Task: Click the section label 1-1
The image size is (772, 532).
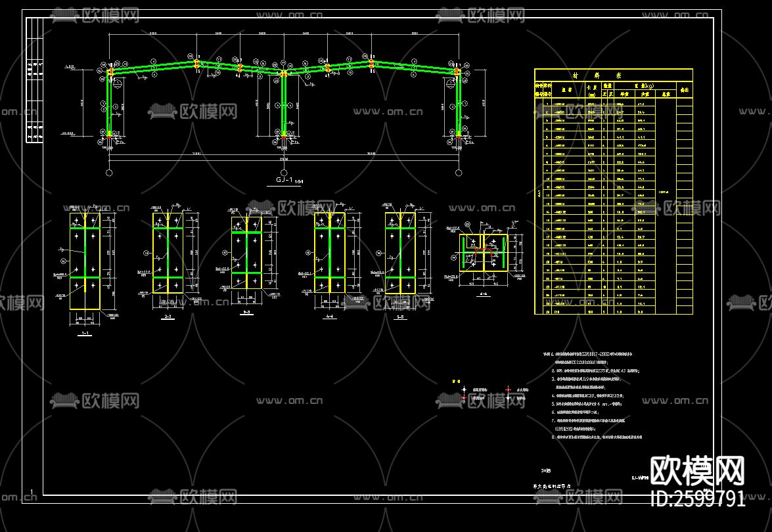Action: [85, 333]
